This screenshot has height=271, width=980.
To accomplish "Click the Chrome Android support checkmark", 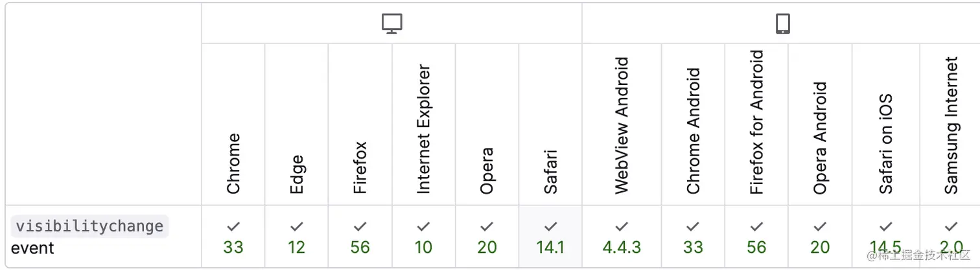I will coord(693,227).
